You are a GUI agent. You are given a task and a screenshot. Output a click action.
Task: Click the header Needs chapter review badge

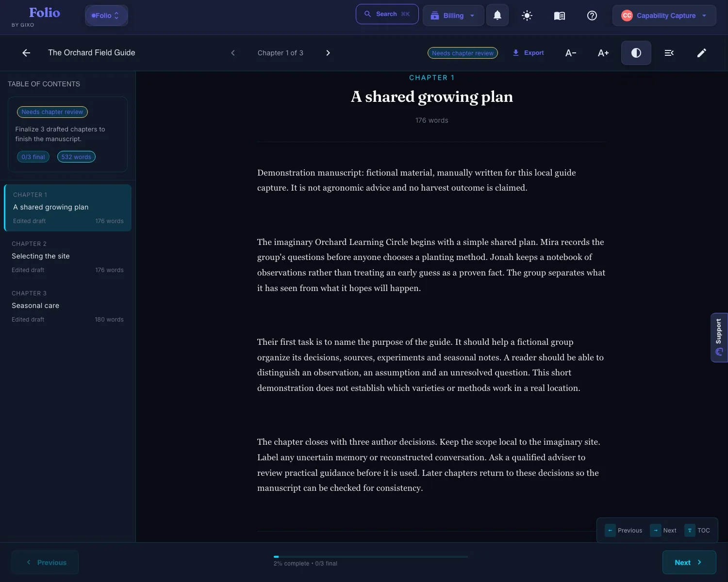click(x=463, y=53)
